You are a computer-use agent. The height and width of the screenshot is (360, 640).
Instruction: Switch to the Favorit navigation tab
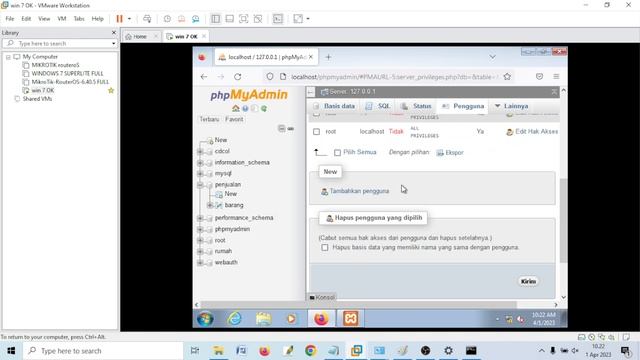[x=234, y=119]
